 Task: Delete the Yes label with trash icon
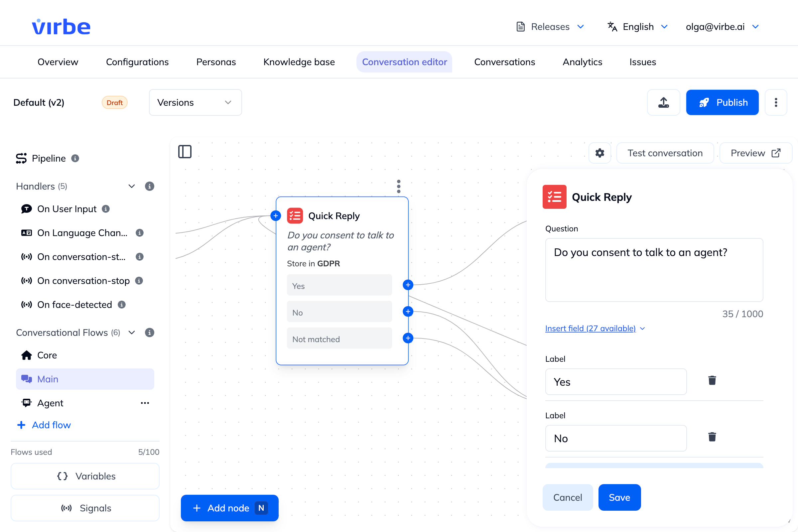point(712,381)
